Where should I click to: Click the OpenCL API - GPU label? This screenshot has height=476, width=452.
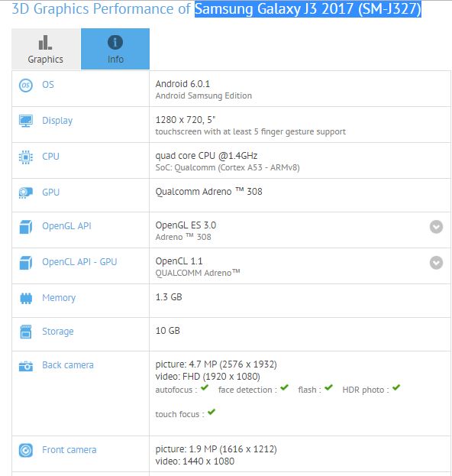pos(79,261)
